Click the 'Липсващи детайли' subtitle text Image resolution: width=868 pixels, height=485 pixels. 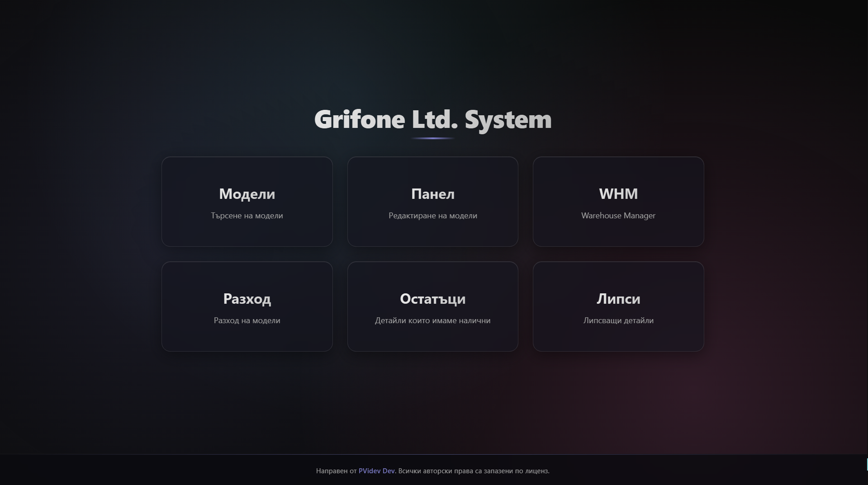click(x=618, y=320)
